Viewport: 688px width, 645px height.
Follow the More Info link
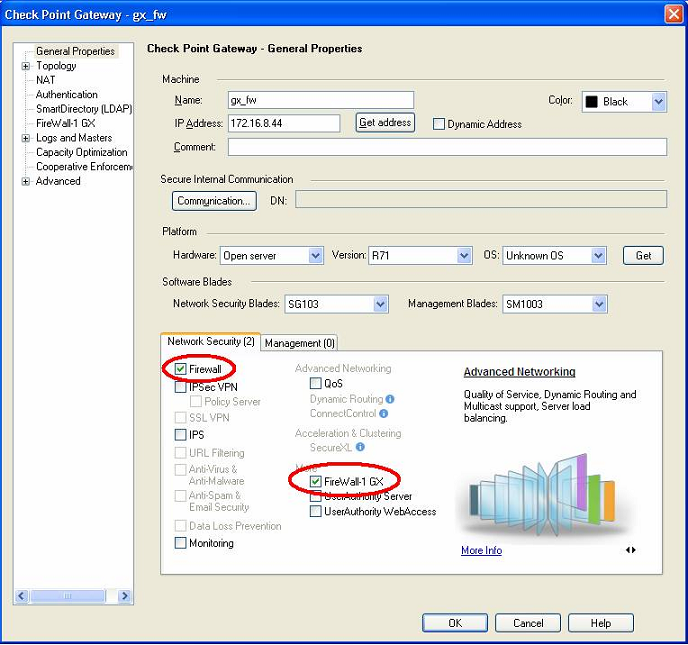481,550
